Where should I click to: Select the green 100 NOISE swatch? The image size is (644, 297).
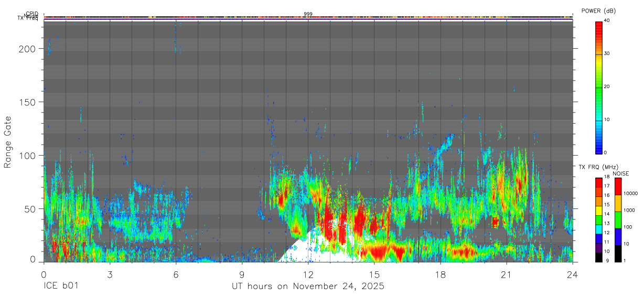(x=618, y=220)
